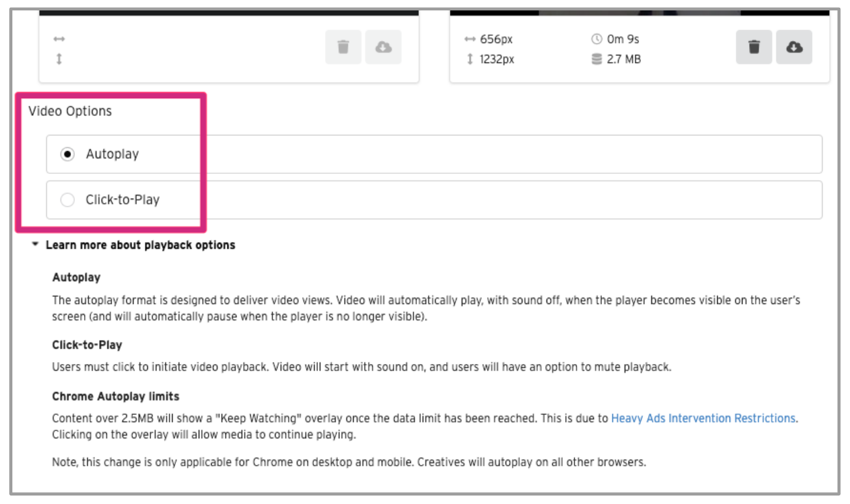The image size is (850, 504).
Task: Click the bold Click-to-Play description heading
Action: pos(87,345)
